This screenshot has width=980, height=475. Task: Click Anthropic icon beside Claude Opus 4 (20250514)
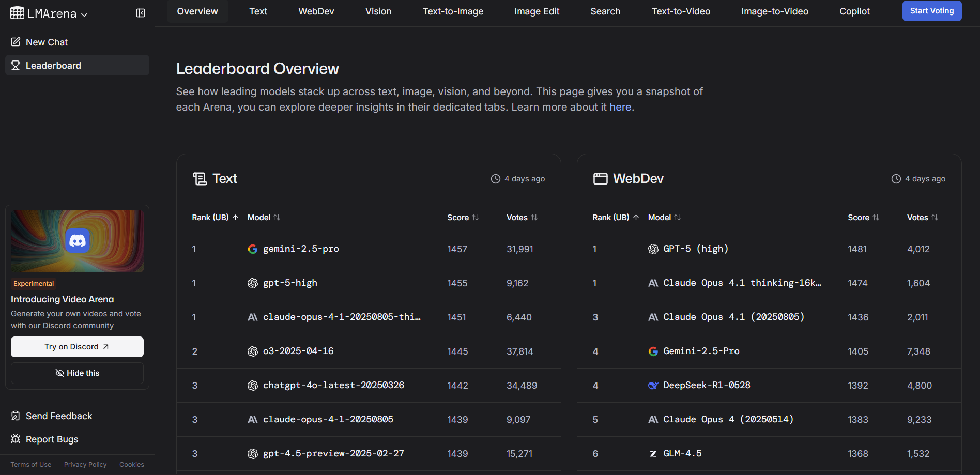[653, 420]
